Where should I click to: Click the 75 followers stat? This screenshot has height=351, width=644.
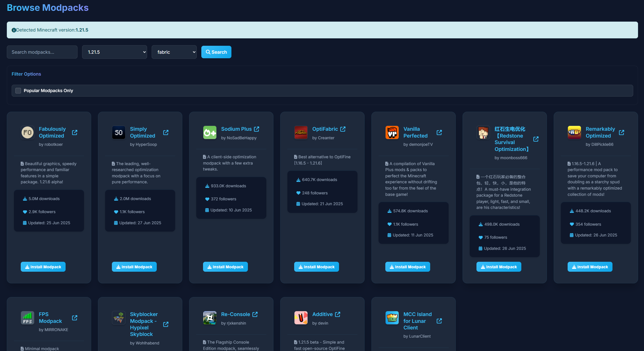point(493,237)
